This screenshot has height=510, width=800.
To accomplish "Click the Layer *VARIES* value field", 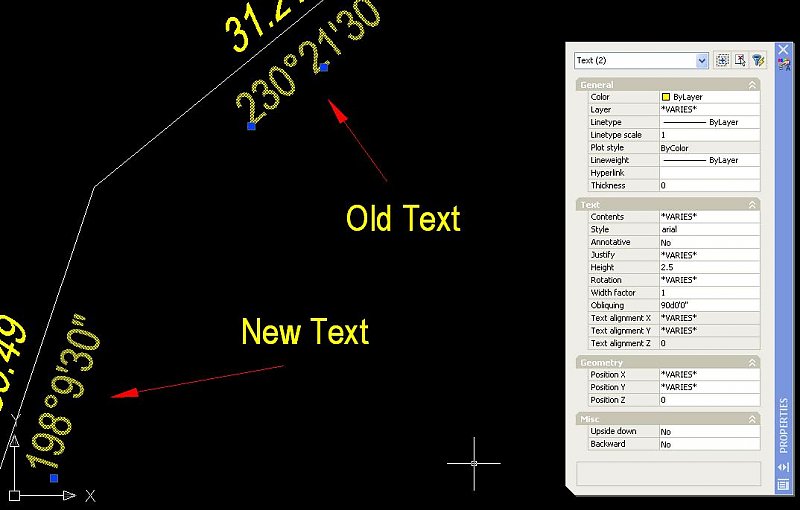I will [709, 110].
